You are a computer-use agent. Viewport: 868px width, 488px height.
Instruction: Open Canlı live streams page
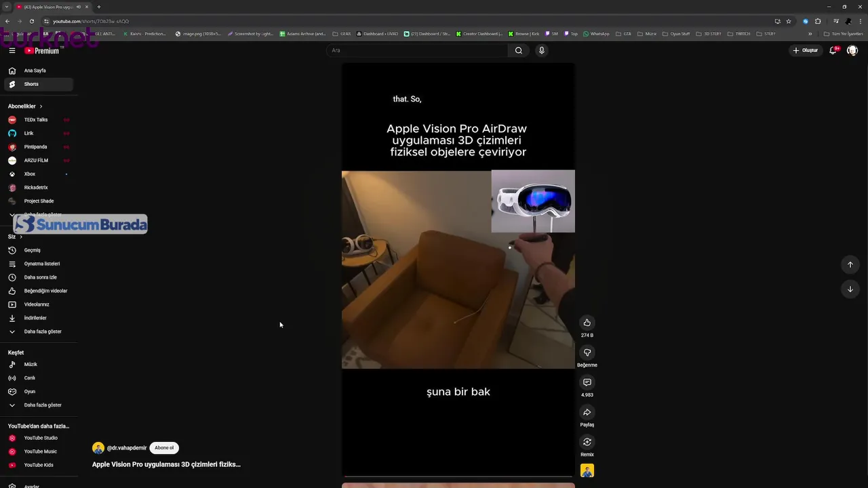(38, 378)
